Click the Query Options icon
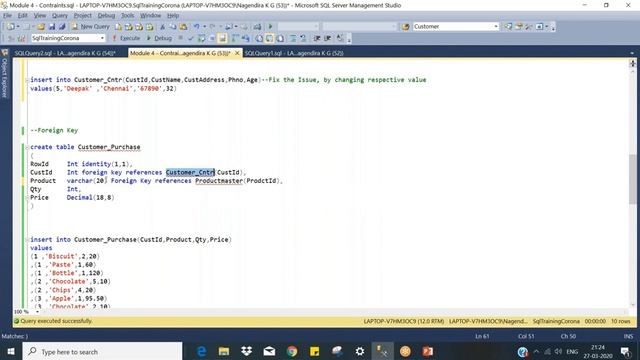Image resolution: width=640 pixels, height=360 pixels. pyautogui.click(x=212, y=38)
